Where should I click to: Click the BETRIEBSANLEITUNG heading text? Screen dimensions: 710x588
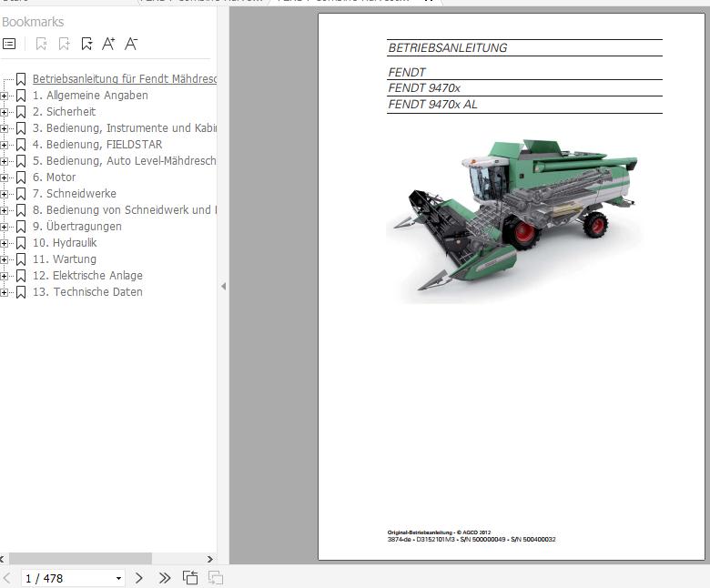tap(447, 48)
